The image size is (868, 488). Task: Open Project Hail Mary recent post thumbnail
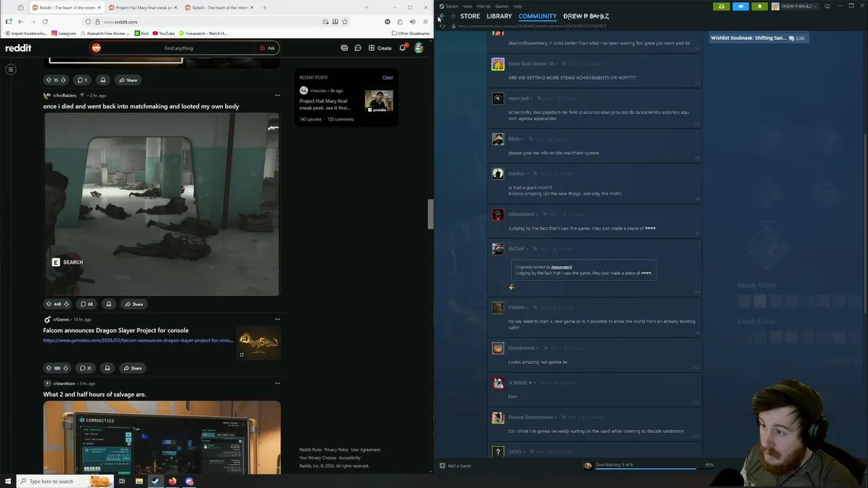pos(378,101)
